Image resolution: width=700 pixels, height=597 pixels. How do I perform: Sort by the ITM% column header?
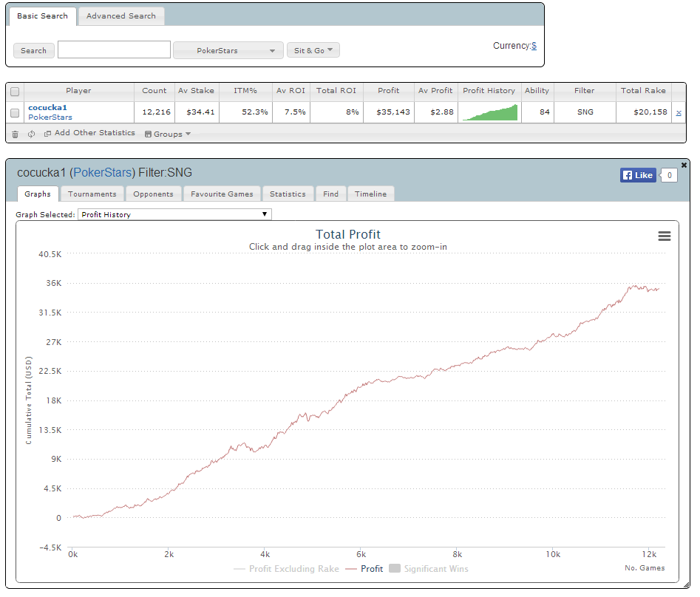pyautogui.click(x=245, y=91)
